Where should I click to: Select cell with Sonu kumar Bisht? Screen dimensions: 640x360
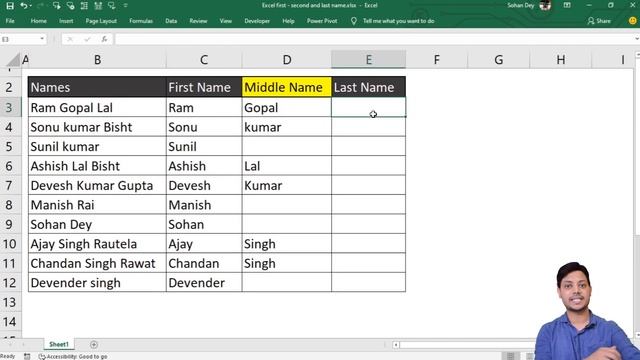[97, 127]
